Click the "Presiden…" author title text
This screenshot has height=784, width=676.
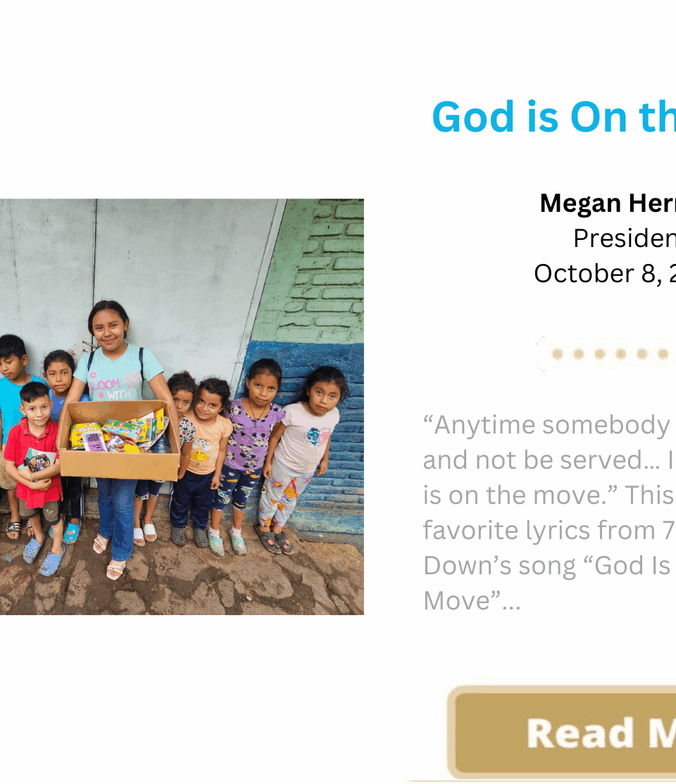click(624, 239)
